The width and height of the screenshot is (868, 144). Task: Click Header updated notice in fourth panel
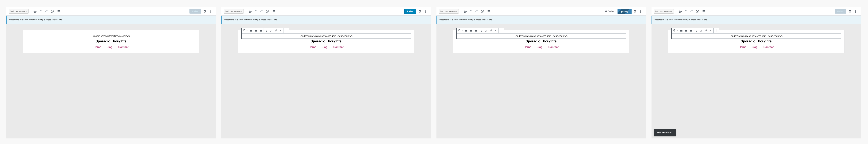tap(665, 132)
